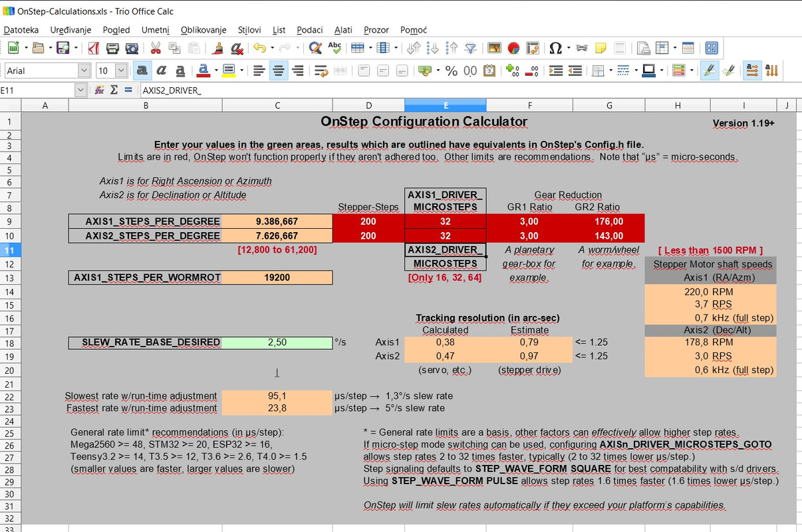Insert special character Omega icon

556,48
